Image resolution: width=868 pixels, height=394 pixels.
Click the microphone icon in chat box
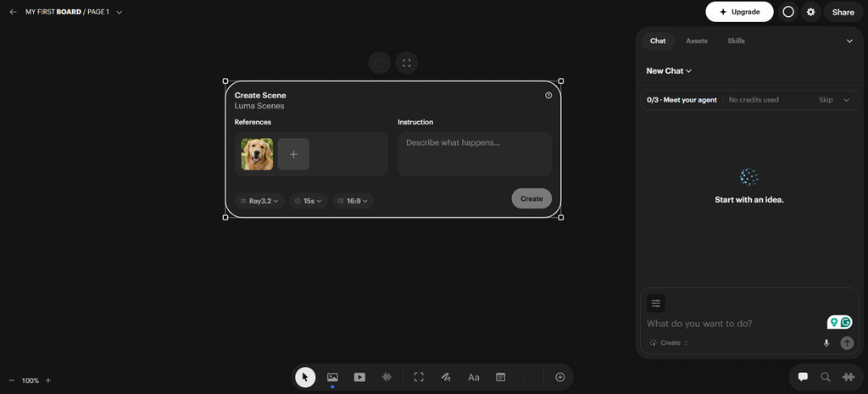[826, 343]
